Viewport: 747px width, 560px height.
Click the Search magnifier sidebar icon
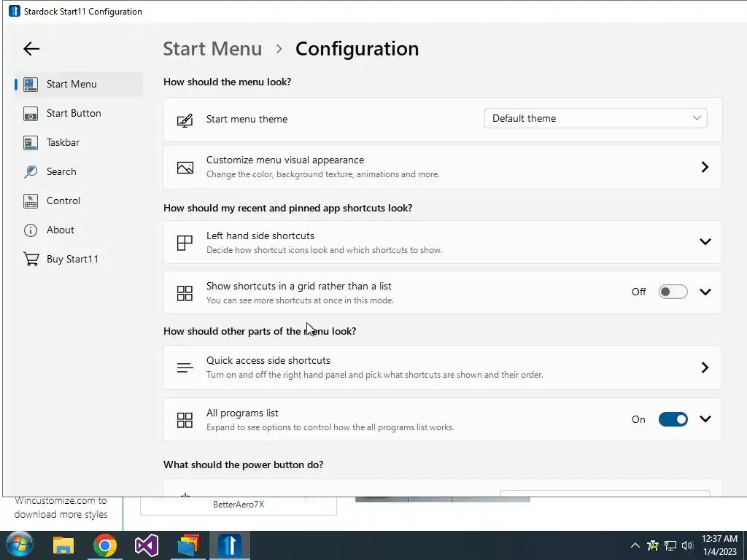point(31,172)
